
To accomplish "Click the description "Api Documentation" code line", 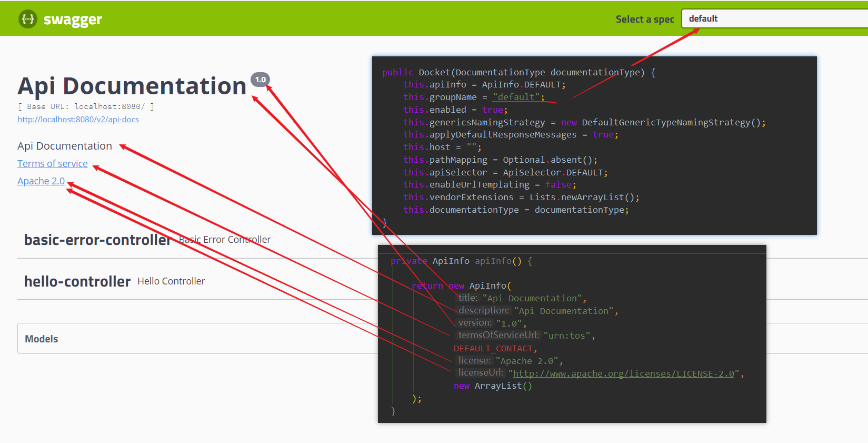I will click(537, 311).
